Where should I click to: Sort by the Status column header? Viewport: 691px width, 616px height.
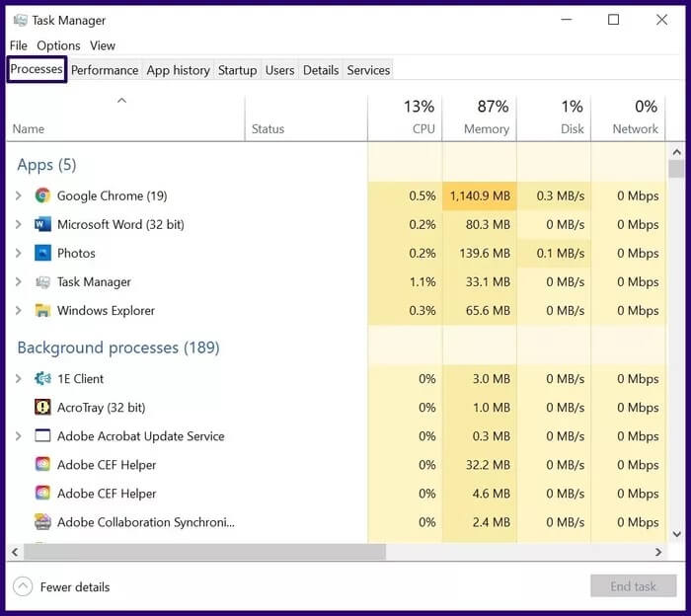(x=306, y=118)
